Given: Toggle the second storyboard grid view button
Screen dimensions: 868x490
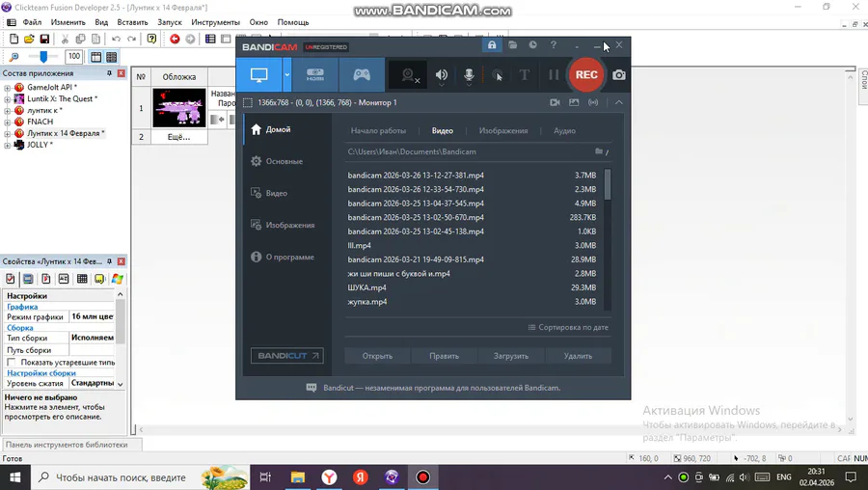Looking at the screenshot, I should pos(111,57).
